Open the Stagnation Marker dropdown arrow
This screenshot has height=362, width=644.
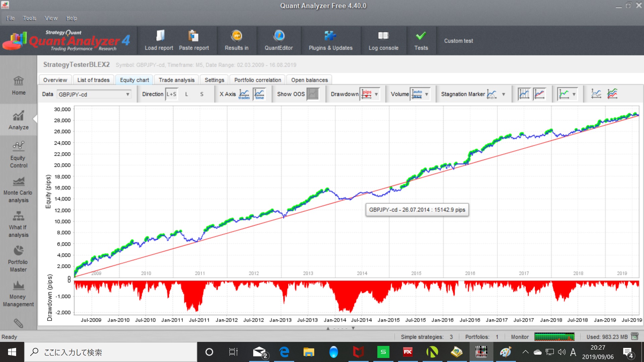[503, 95]
